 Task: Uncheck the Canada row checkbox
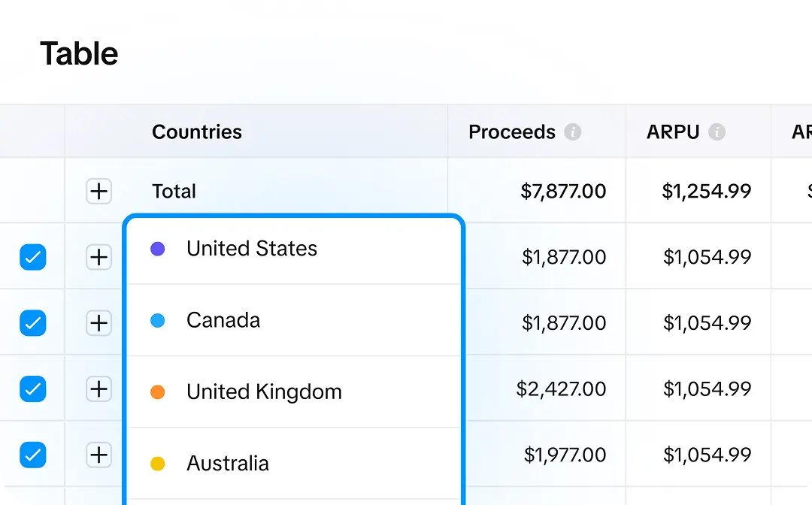[32, 323]
